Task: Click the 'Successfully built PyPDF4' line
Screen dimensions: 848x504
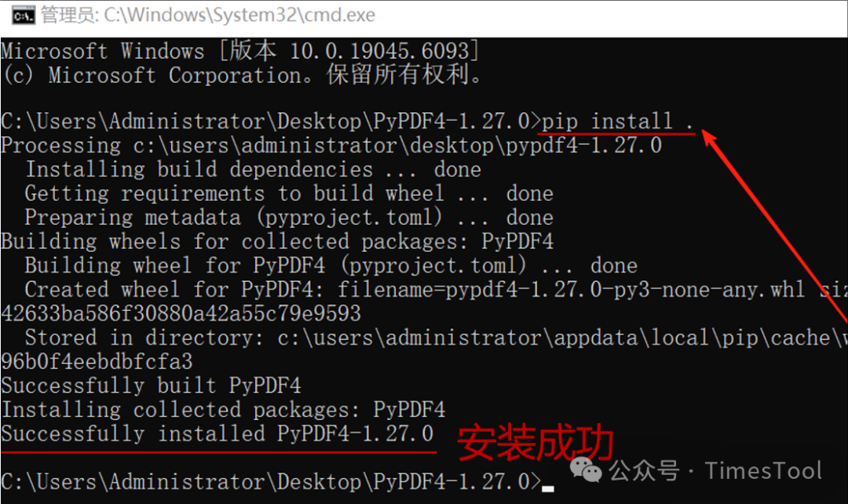Action: pos(151,385)
